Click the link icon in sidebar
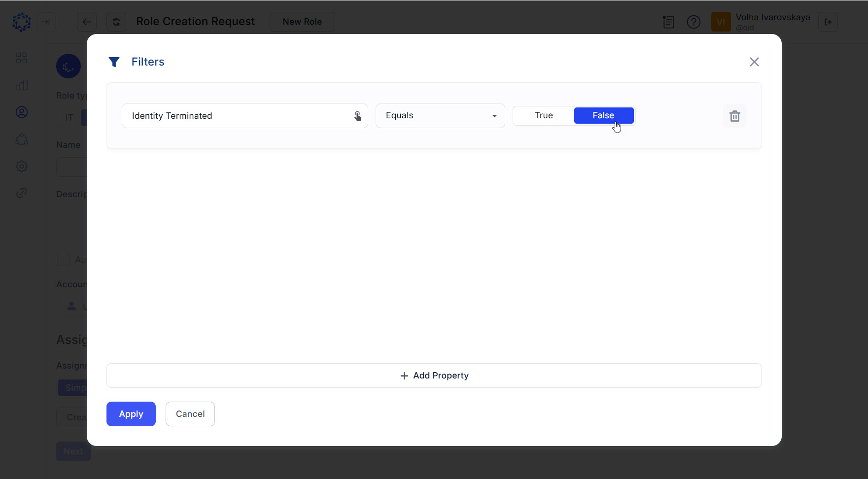This screenshot has width=868, height=479. pyautogui.click(x=22, y=193)
